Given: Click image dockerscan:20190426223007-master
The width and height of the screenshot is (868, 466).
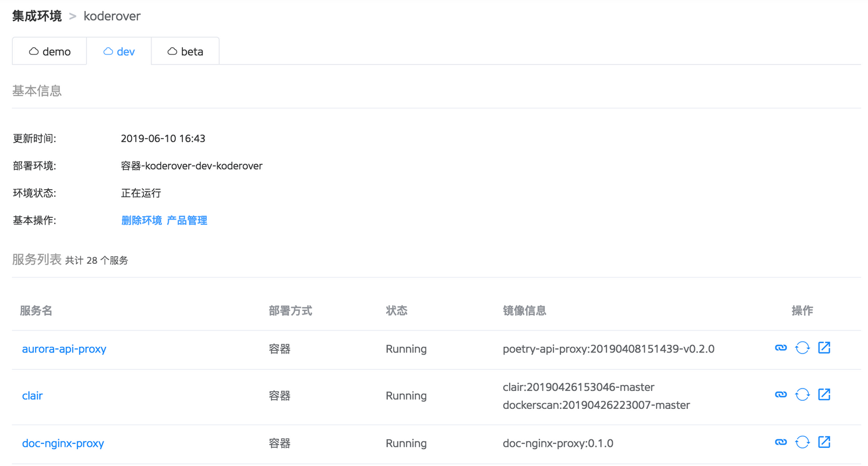Looking at the screenshot, I should pyautogui.click(x=596, y=405).
